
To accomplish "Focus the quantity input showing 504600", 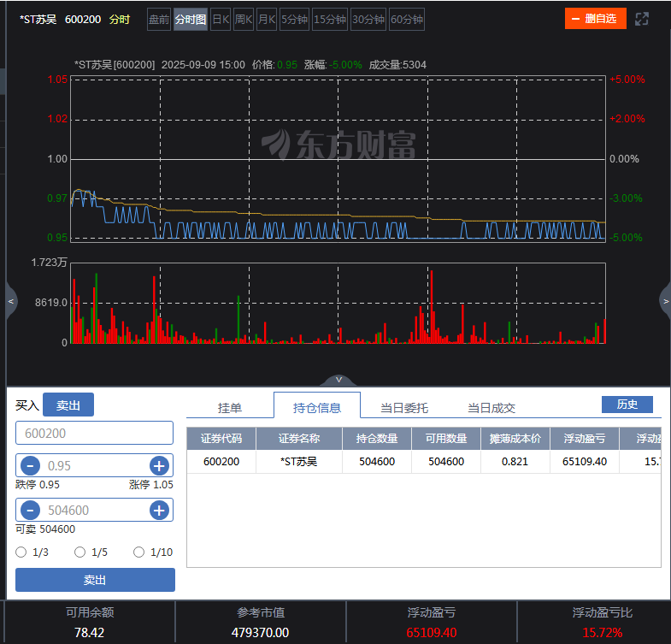I will 94,510.
